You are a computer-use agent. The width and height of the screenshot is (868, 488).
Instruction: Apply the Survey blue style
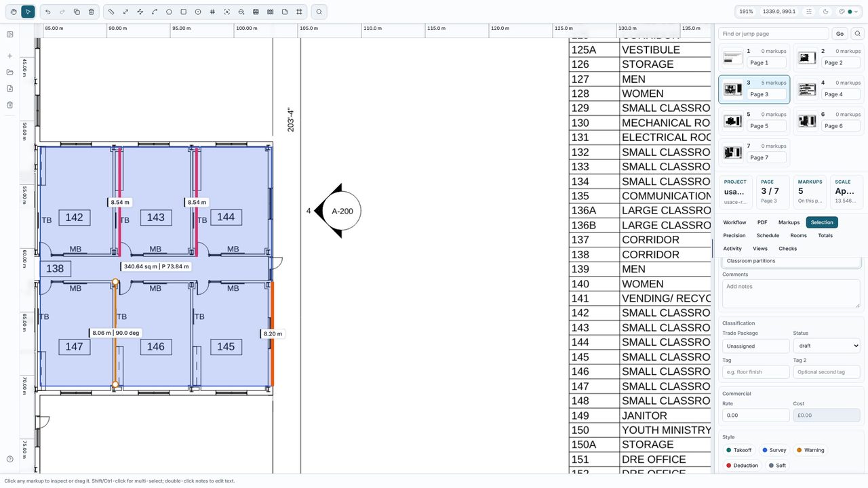pyautogui.click(x=774, y=450)
